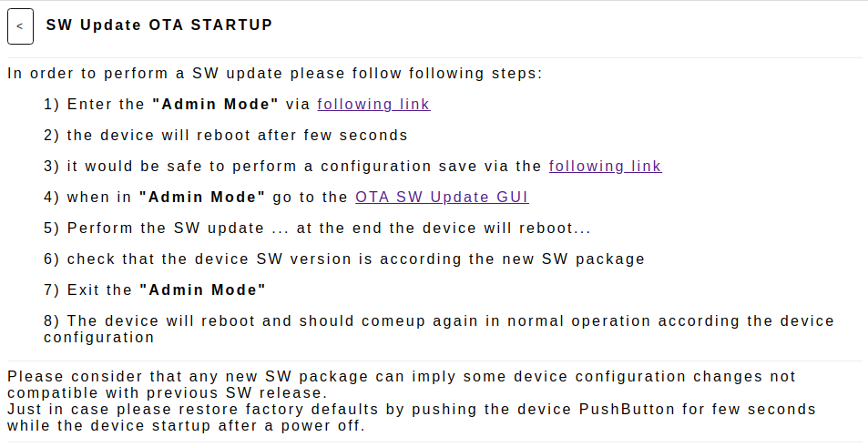Click "Please consider that any new SW package" line

coord(402,376)
